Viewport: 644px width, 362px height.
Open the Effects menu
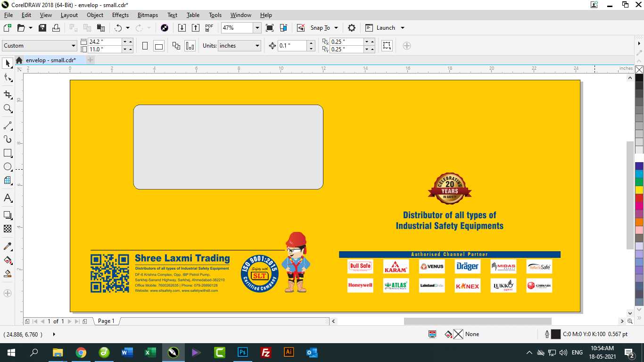121,15
